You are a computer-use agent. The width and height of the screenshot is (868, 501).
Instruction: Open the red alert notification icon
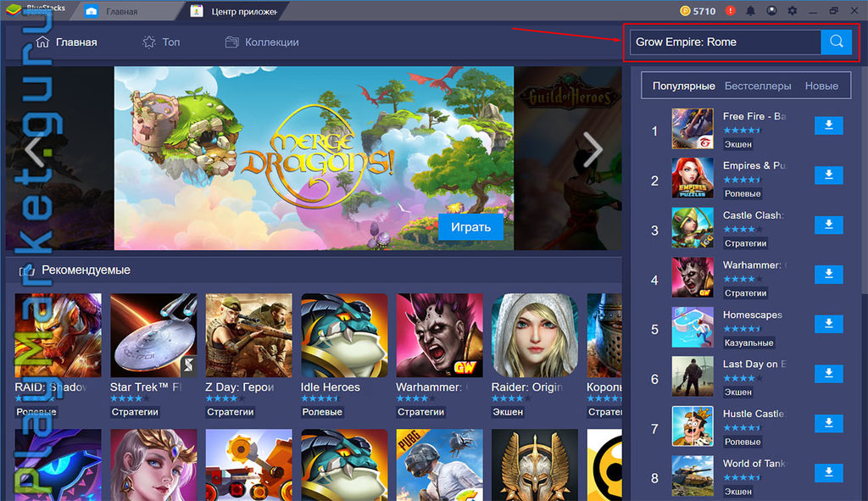(x=730, y=10)
